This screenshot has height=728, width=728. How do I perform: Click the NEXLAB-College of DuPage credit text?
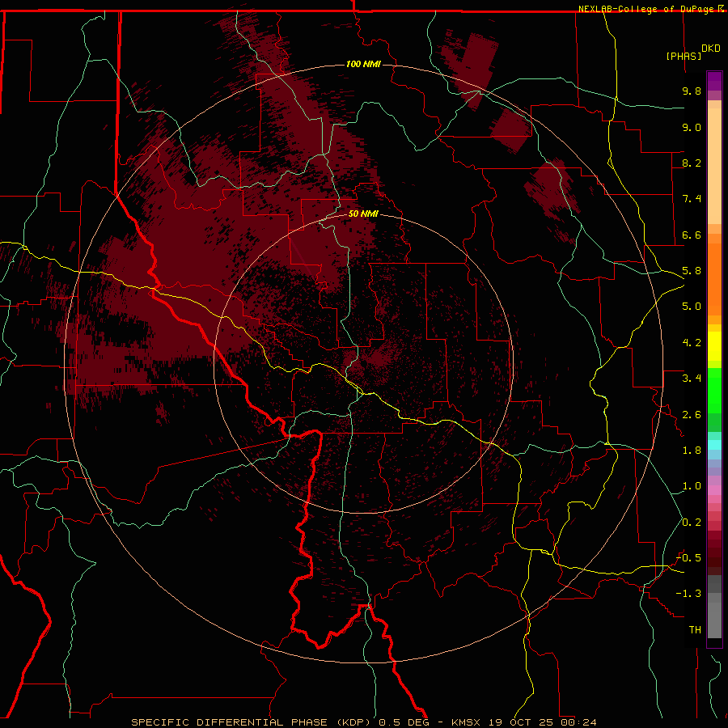pyautogui.click(x=647, y=9)
